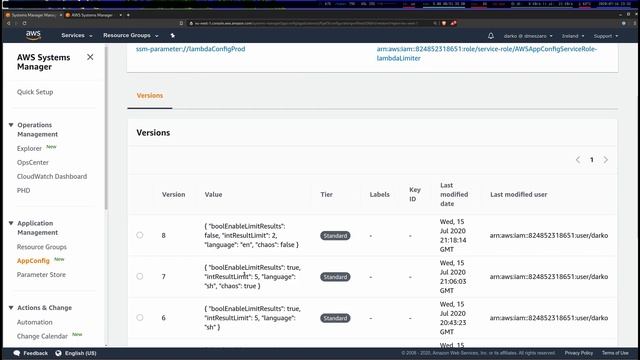640x360 pixels.
Task: Open a new browser tab with plus icon
Action: [128, 15]
